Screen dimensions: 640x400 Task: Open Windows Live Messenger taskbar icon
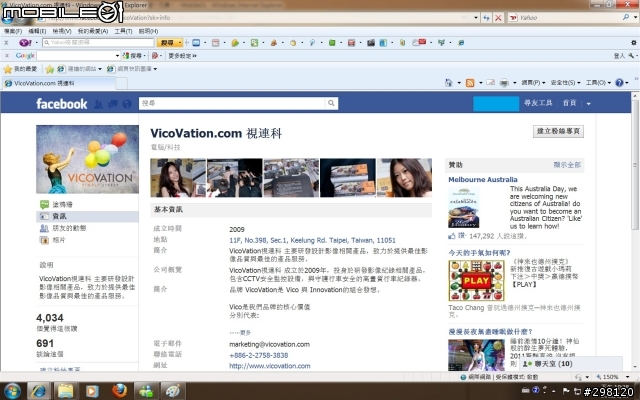(x=146, y=391)
